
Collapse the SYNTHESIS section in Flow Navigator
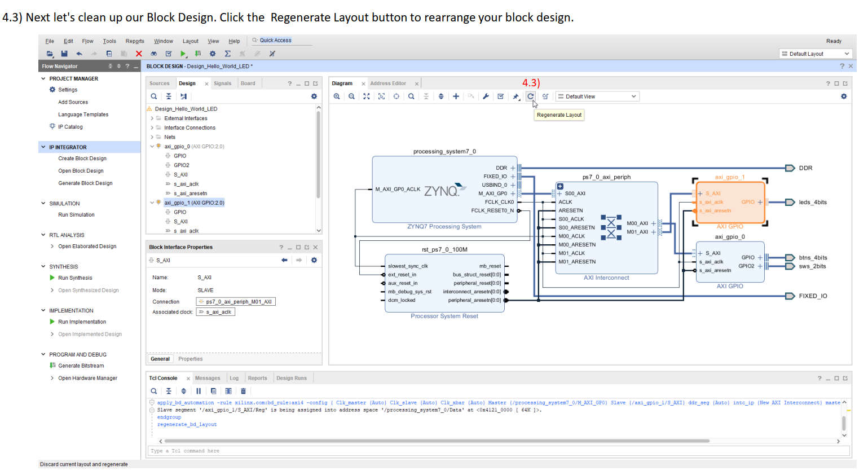[43, 266]
